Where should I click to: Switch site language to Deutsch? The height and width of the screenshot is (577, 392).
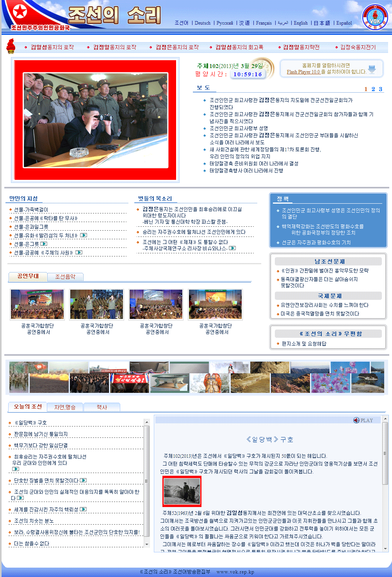[202, 23]
